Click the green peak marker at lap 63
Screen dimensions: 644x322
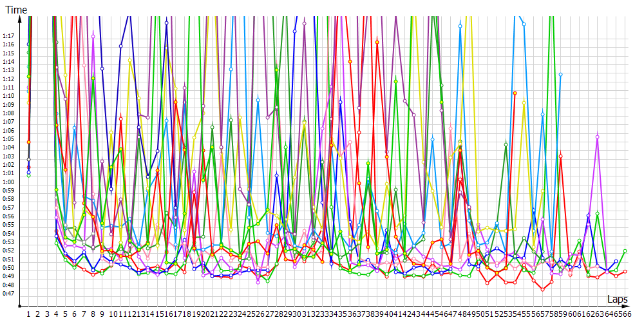[x=598, y=213]
